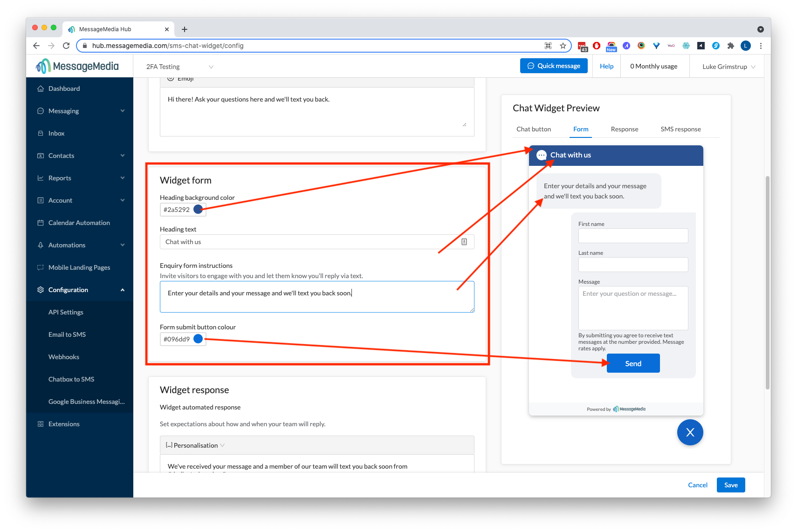Close the chat widget preview with the X
Screen dimensions: 797x532
(x=690, y=432)
